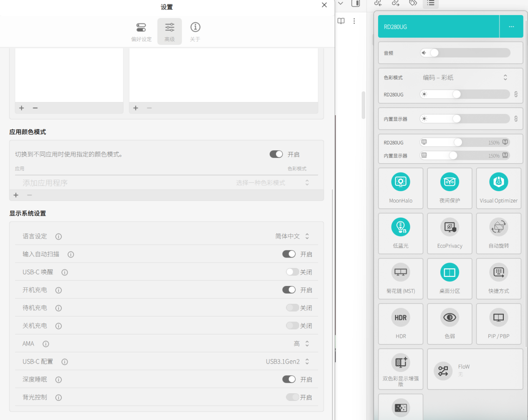The height and width of the screenshot is (420, 528).
Task: Open 语言设定 简体中文 dropdown
Action: [x=292, y=236]
